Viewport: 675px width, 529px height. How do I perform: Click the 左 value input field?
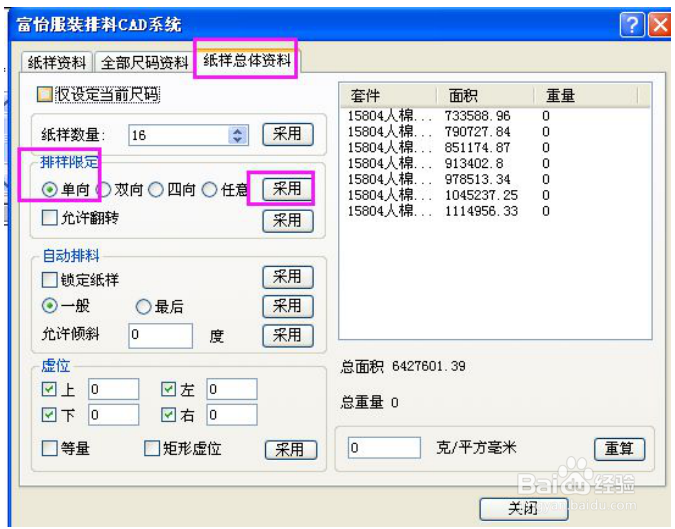coord(232,389)
